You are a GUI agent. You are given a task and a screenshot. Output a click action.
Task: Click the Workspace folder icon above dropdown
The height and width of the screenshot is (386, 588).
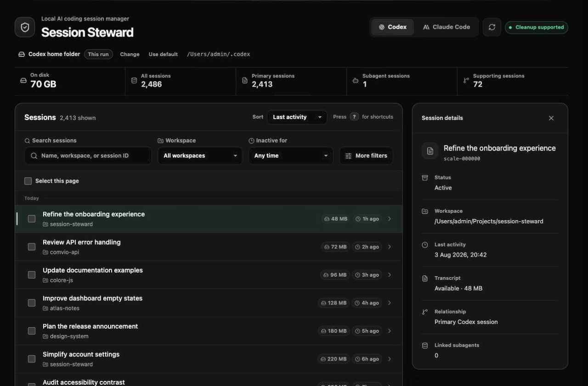160,141
